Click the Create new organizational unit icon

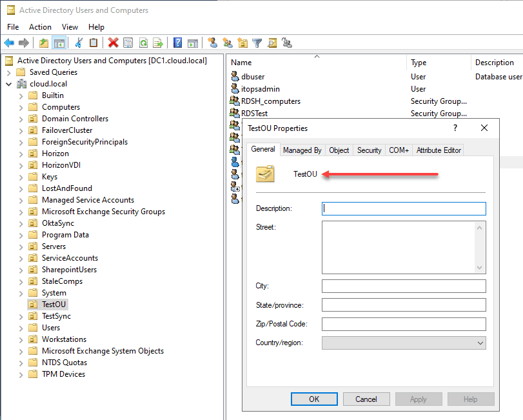tap(242, 43)
